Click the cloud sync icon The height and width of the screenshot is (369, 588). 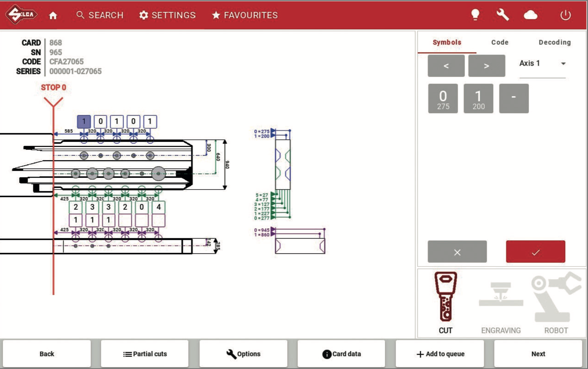coord(530,15)
